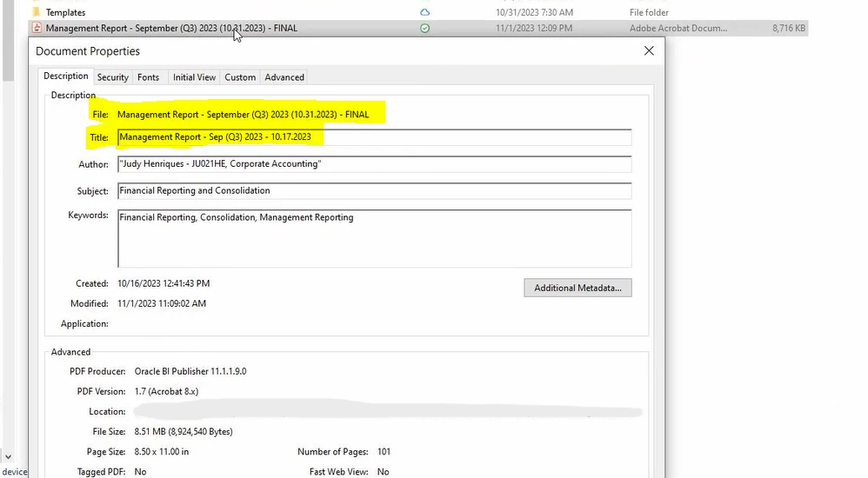Click the green sync check status icon
The width and height of the screenshot is (868, 478).
point(424,28)
